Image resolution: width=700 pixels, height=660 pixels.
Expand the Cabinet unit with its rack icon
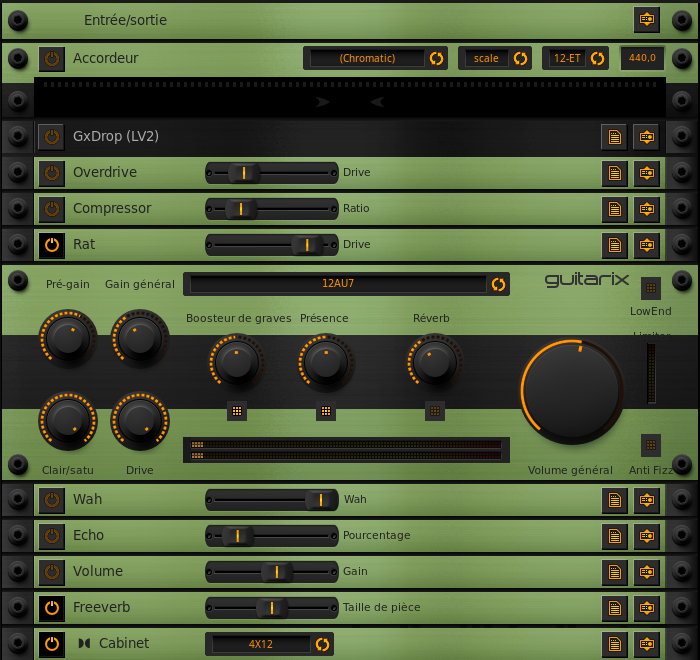pyautogui.click(x=646, y=644)
